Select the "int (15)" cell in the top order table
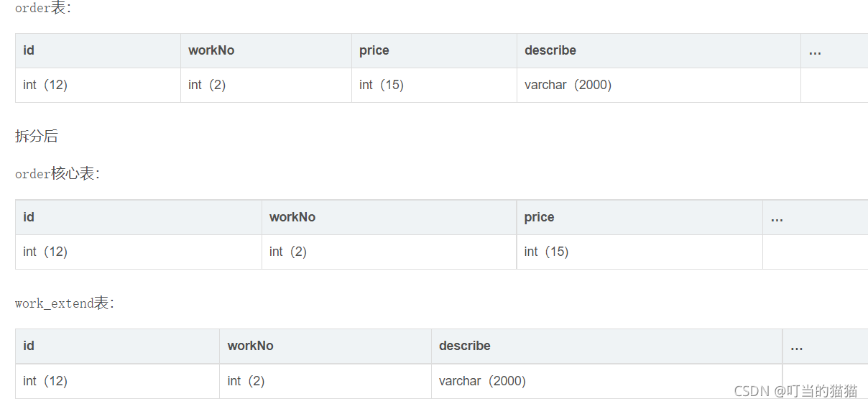 382,85
